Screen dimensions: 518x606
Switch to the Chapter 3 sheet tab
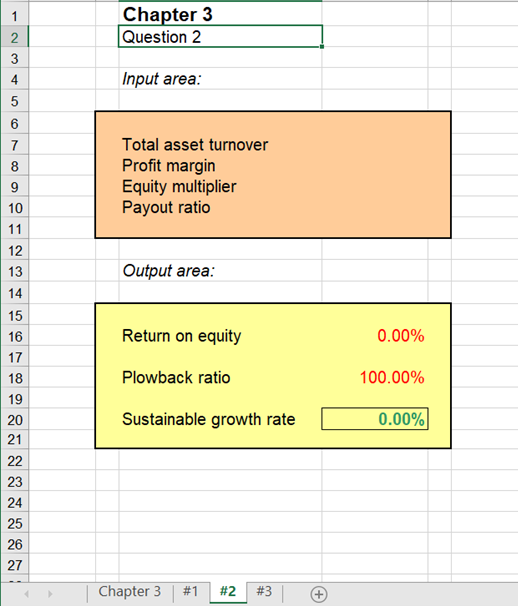[x=130, y=592]
